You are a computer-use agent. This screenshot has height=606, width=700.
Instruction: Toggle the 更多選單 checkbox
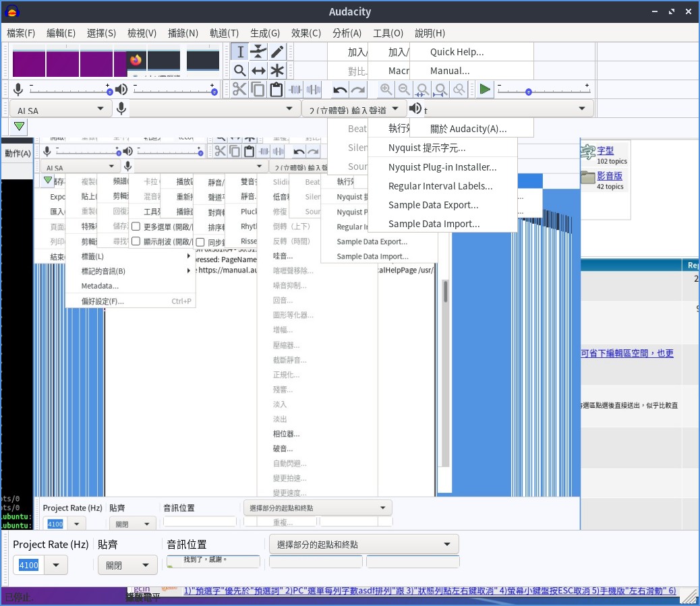point(136,227)
